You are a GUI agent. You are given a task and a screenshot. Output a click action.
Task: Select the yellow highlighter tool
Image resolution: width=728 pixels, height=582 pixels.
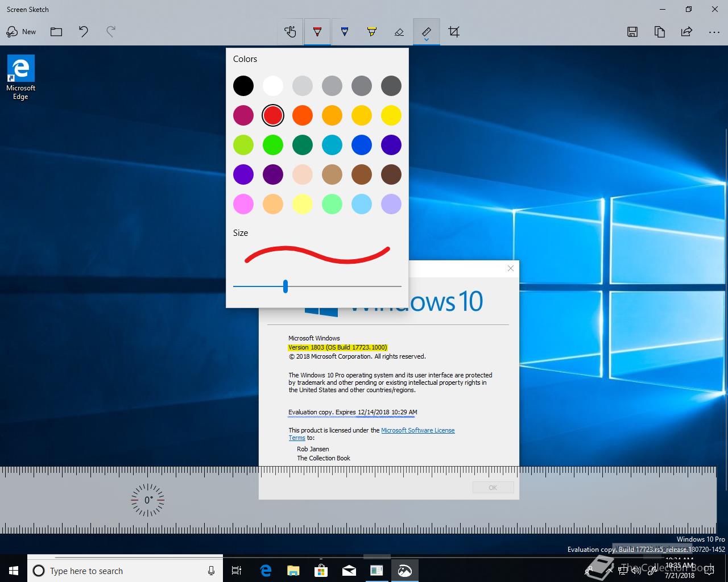tap(372, 32)
